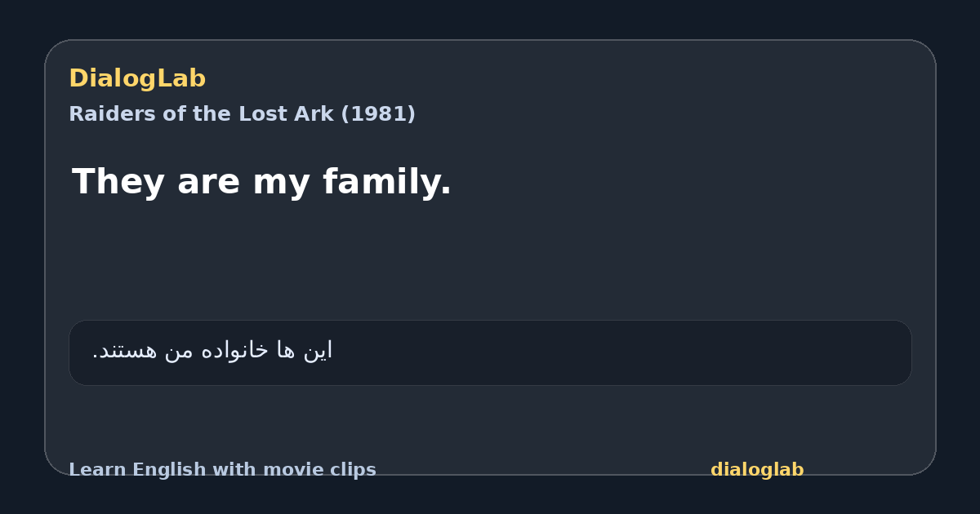Click empty card area between quote and translation

[x=490, y=261]
